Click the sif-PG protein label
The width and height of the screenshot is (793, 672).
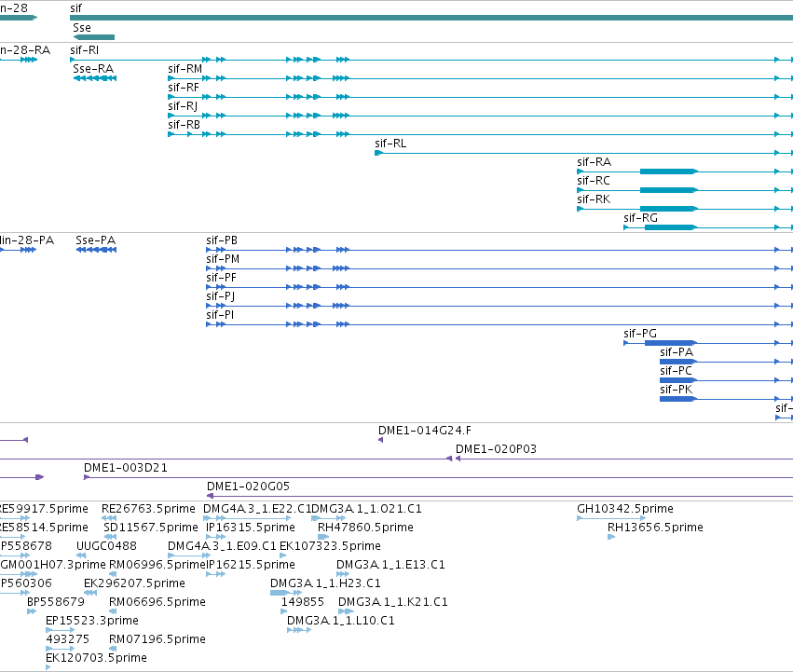pos(640,334)
